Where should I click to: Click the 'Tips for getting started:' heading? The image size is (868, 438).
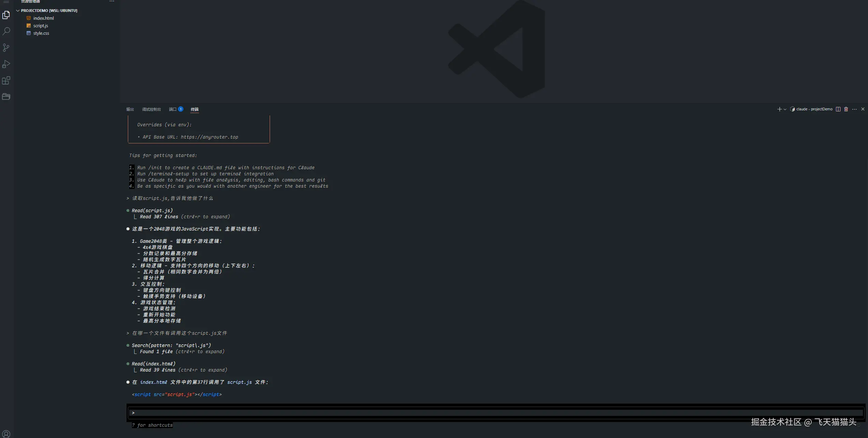pos(163,155)
